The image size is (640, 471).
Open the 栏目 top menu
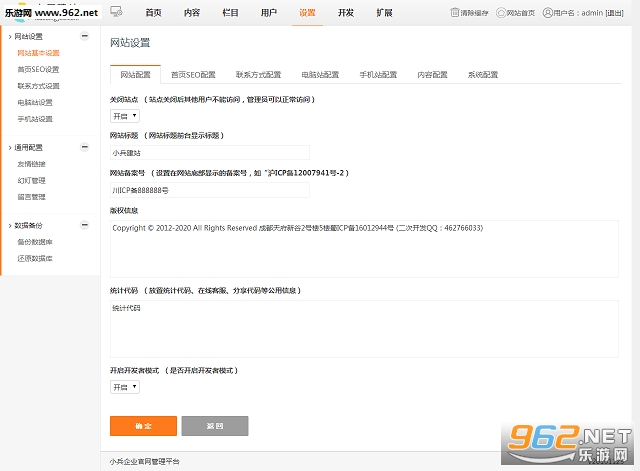(230, 13)
